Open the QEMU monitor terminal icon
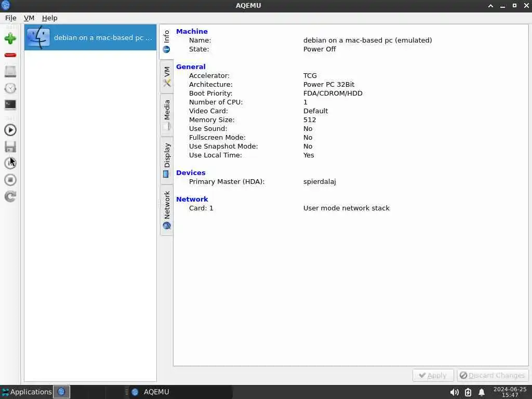This screenshot has width=532, height=399. (10, 104)
